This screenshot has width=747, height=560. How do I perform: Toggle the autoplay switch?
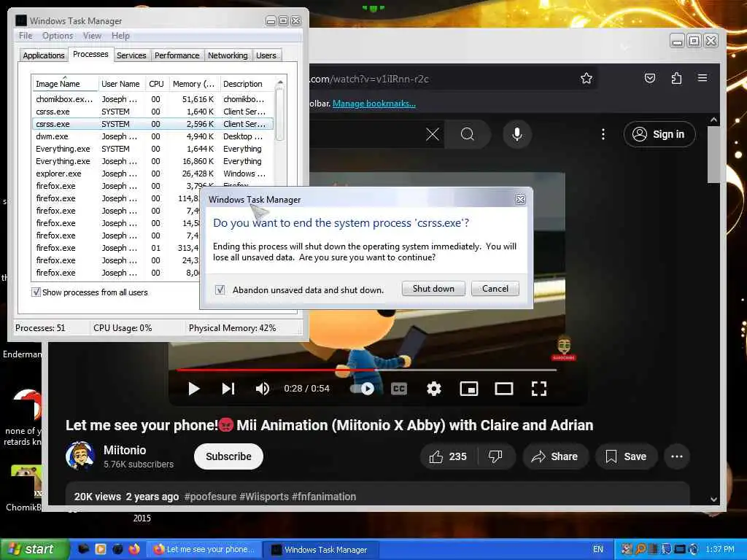click(x=362, y=389)
